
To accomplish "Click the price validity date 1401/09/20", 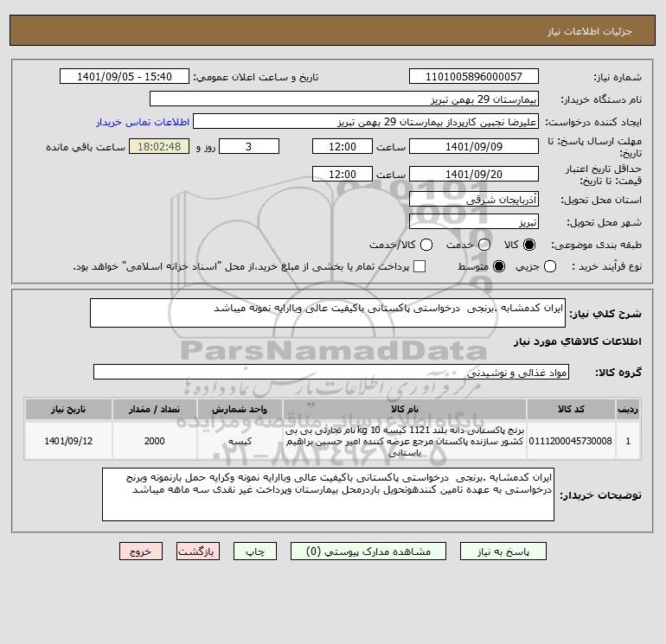I will (474, 174).
